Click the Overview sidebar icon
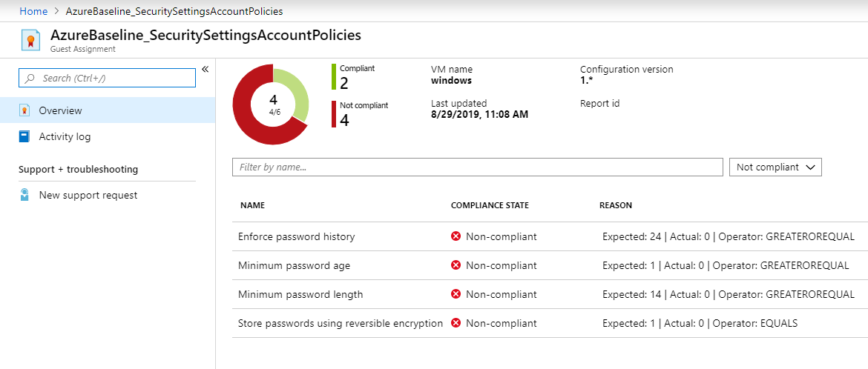868x369 pixels. [x=25, y=110]
